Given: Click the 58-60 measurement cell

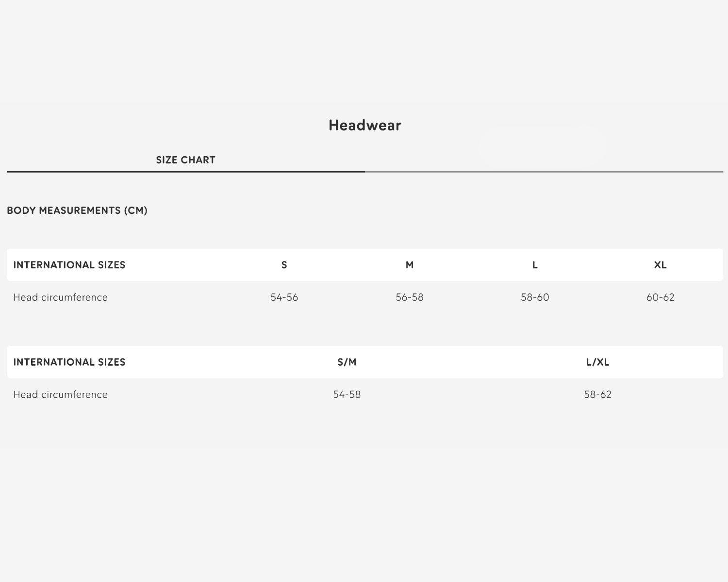Looking at the screenshot, I should tap(535, 297).
